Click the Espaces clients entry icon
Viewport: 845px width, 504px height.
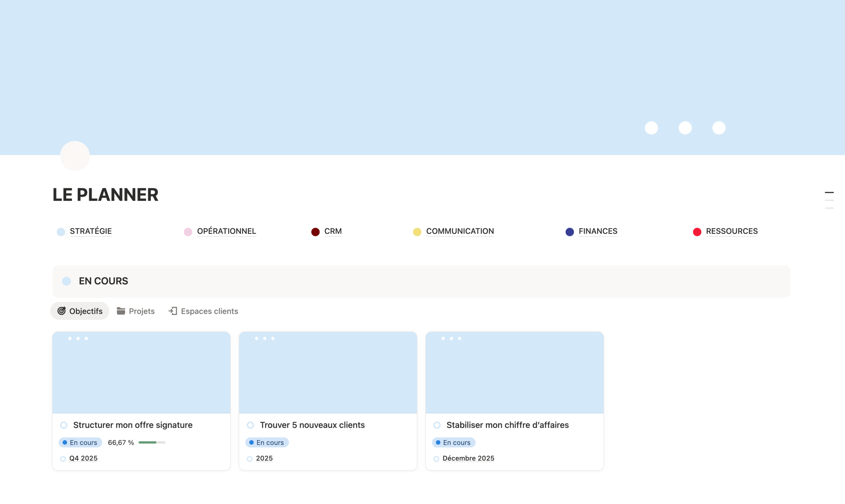pyautogui.click(x=173, y=311)
